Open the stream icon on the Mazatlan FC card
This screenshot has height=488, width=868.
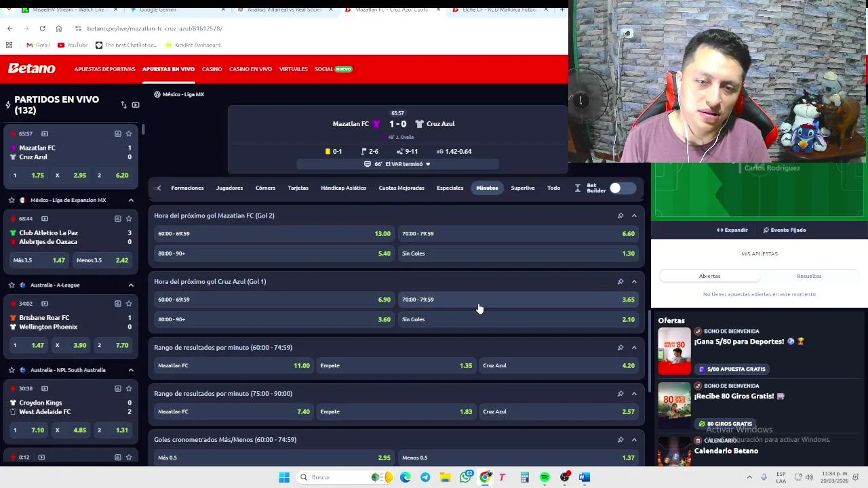(45, 134)
